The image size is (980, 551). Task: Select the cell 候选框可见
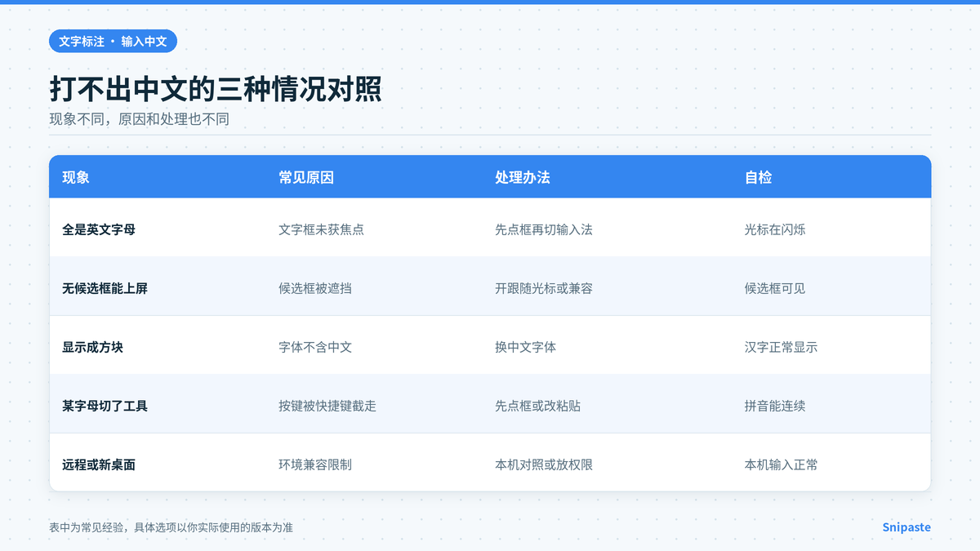tap(775, 288)
